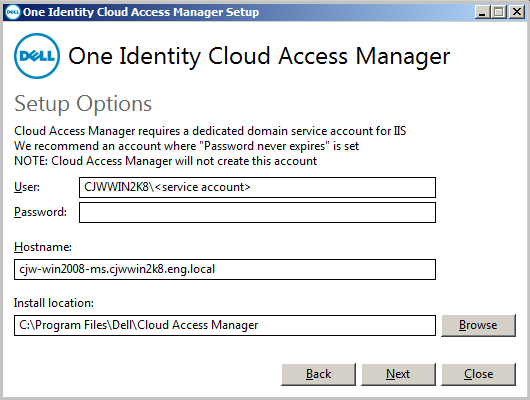This screenshot has height=400, width=530.
Task: Click the User label
Action: (27, 187)
